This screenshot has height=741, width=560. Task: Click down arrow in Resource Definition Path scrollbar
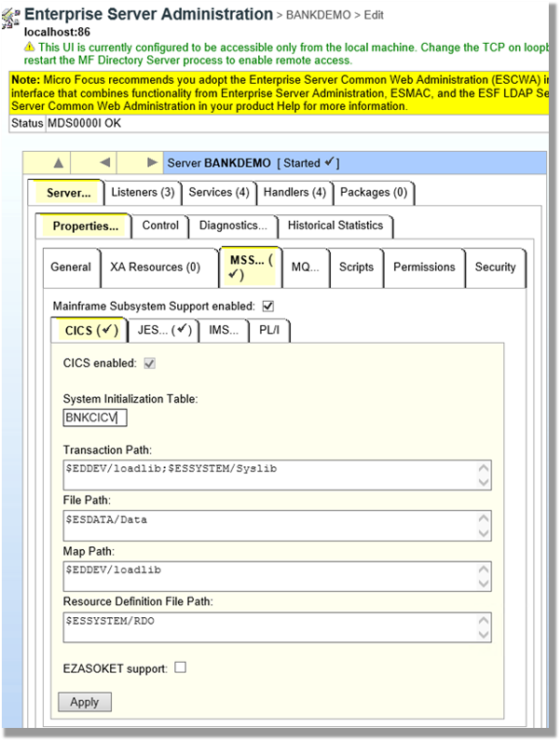[484, 635]
